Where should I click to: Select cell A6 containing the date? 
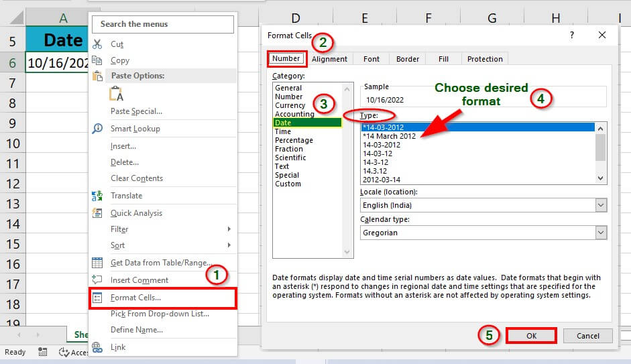pos(57,63)
